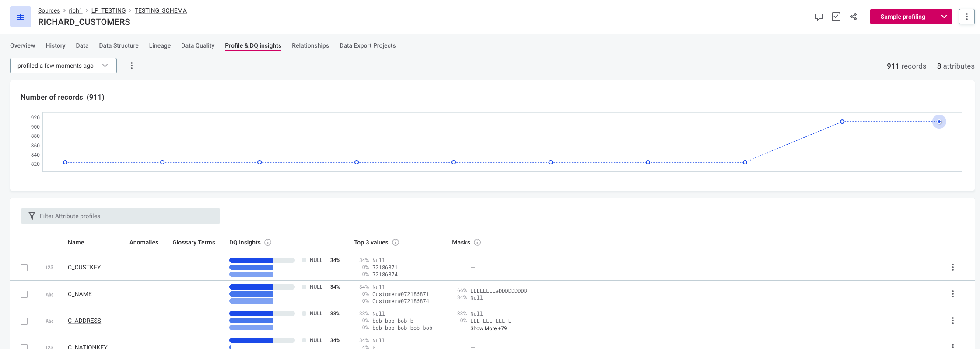Open the kebab menu beside profile version dropdown

click(x=131, y=66)
